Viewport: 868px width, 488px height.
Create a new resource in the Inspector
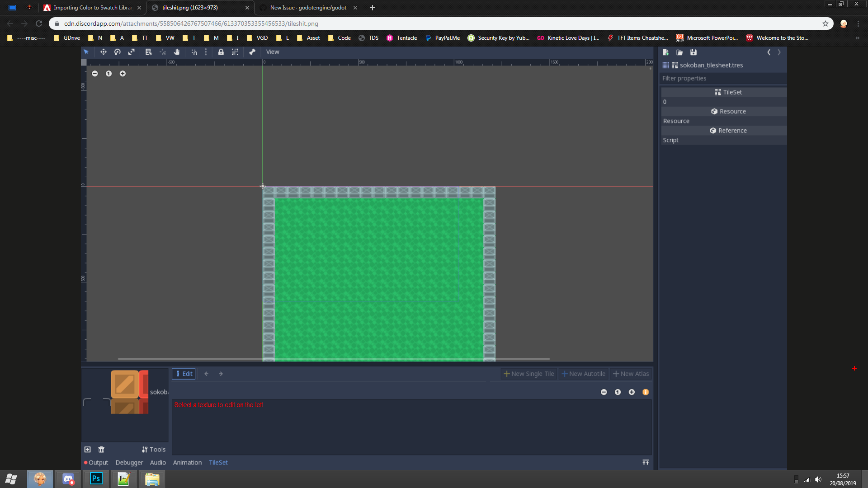665,52
